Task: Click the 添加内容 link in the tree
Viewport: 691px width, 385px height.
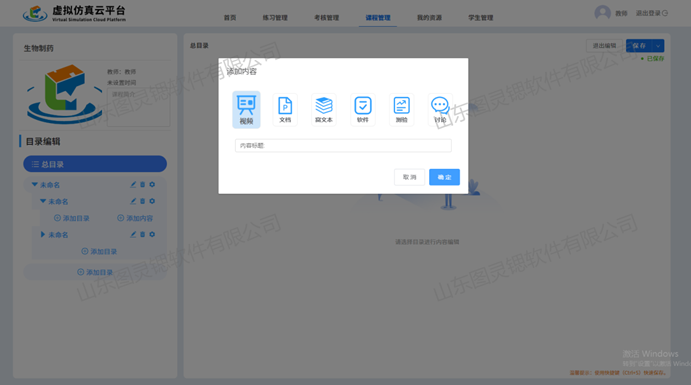Action: tap(135, 218)
